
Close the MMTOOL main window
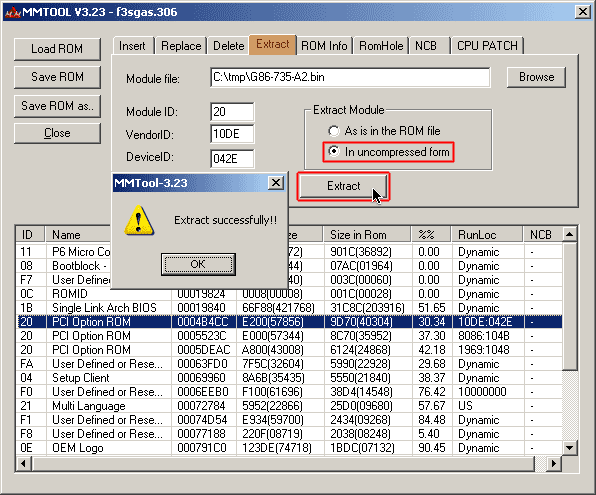[x=583, y=12]
